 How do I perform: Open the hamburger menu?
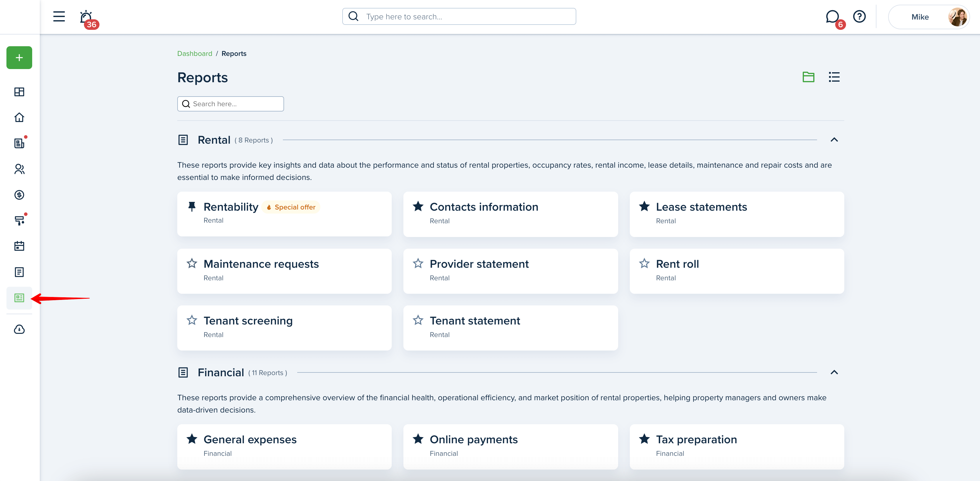coord(59,16)
